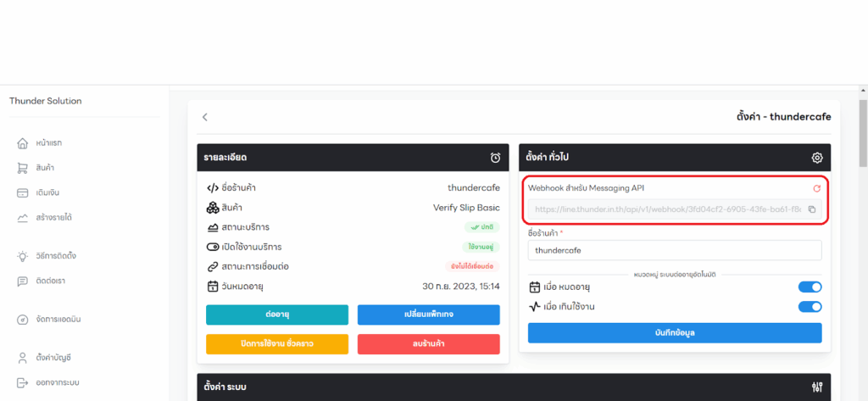The image size is (868, 401).
Task: Toggle the เมื่อ เกินใช้งาน auto-renew switch
Action: (810, 306)
